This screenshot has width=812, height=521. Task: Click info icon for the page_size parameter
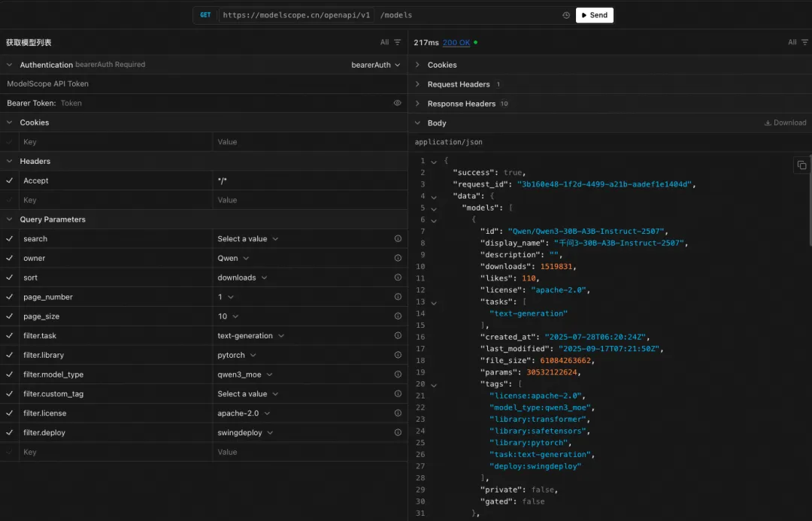(398, 317)
